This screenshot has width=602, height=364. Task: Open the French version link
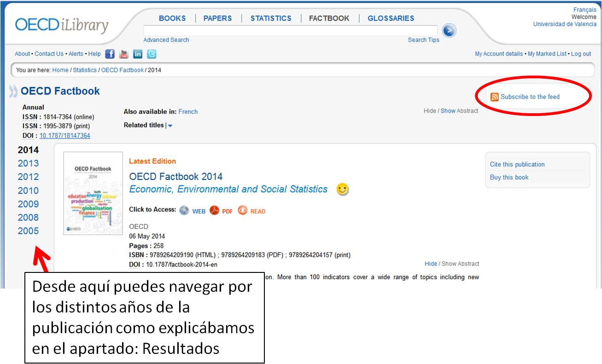[x=188, y=112]
